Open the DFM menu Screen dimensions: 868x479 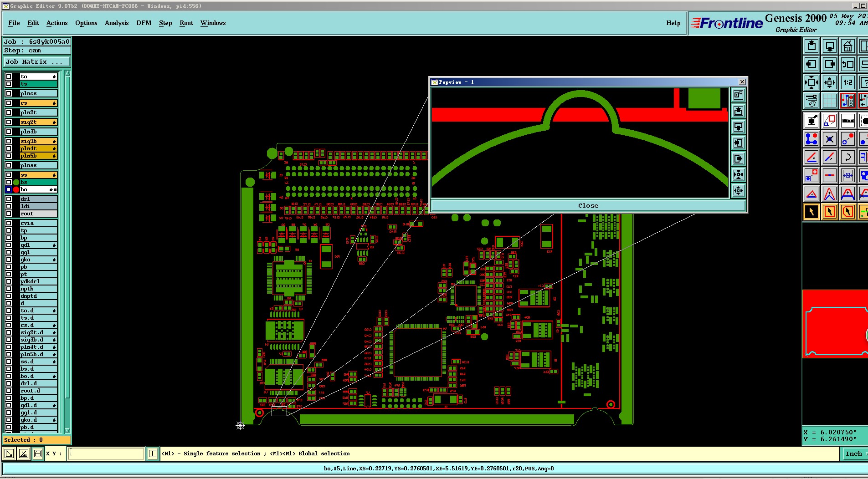tap(144, 23)
